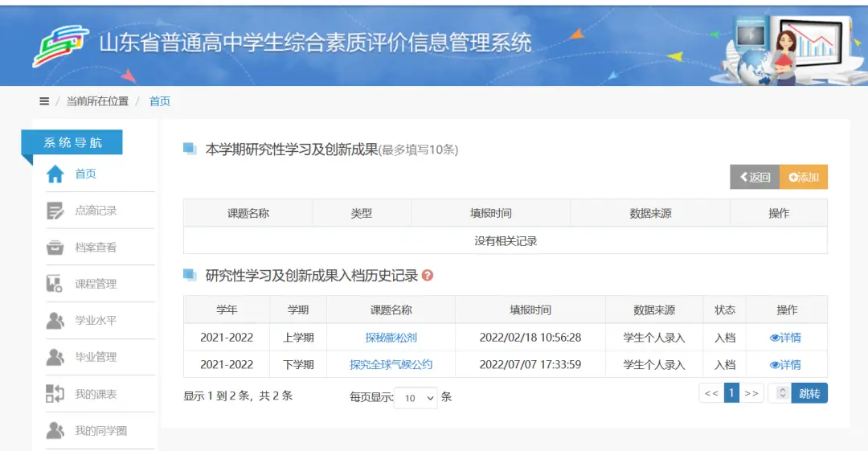Click the 档案查看 archive box icon
The height and width of the screenshot is (451, 868).
point(55,247)
